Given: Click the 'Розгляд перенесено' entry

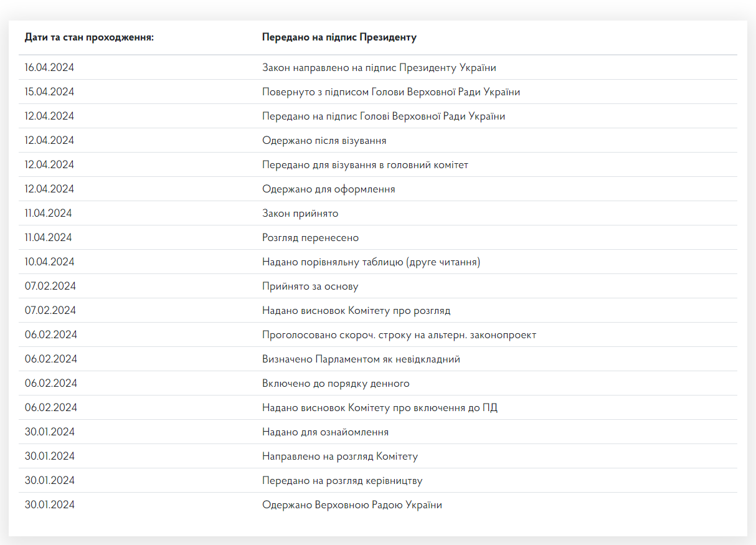Looking at the screenshot, I should click(x=310, y=238).
